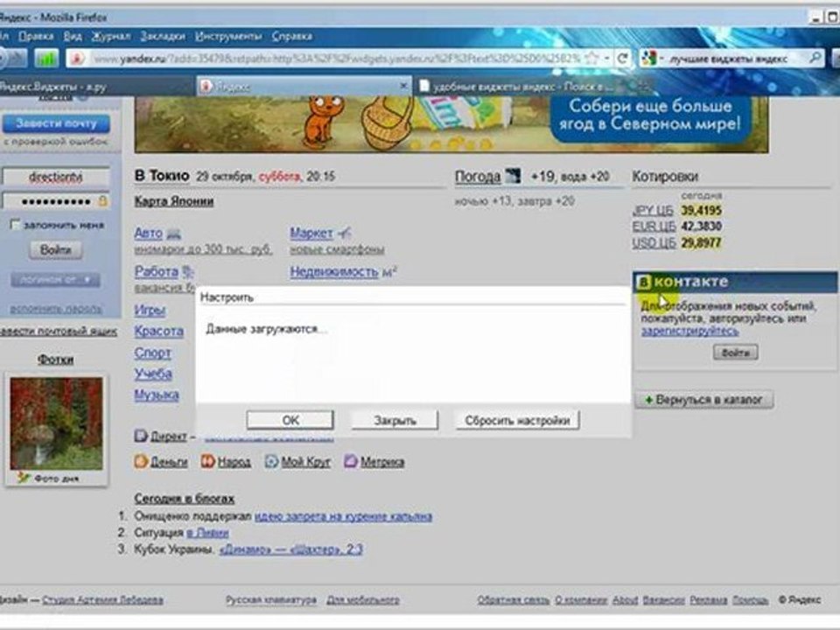Open the Фотки link
Viewport: 840px width, 630px height.
(56, 360)
